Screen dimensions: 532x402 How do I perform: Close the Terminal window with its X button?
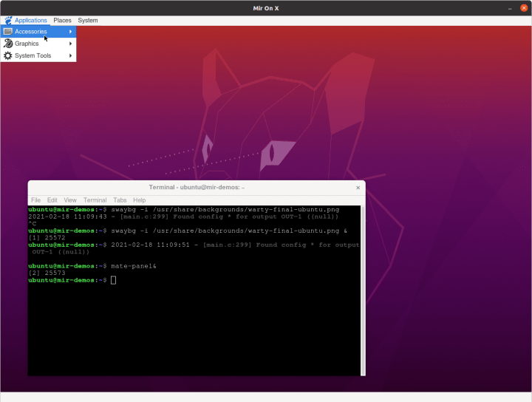358,188
